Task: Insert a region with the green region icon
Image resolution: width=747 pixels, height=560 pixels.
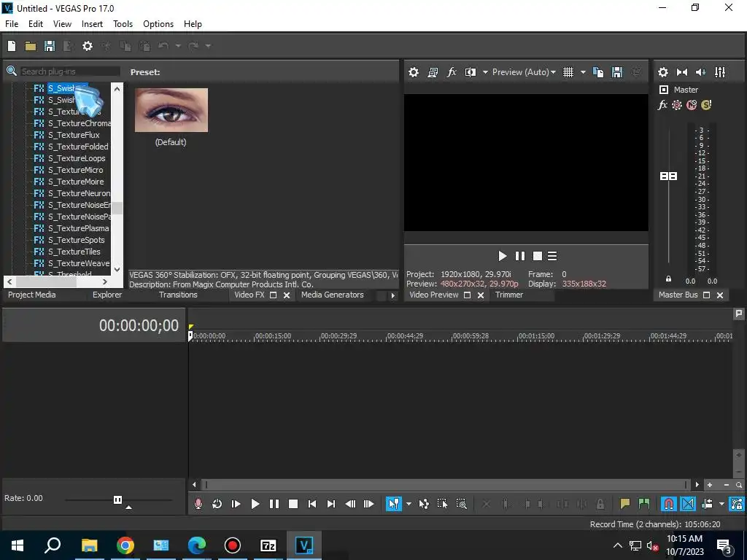Action: pyautogui.click(x=643, y=504)
